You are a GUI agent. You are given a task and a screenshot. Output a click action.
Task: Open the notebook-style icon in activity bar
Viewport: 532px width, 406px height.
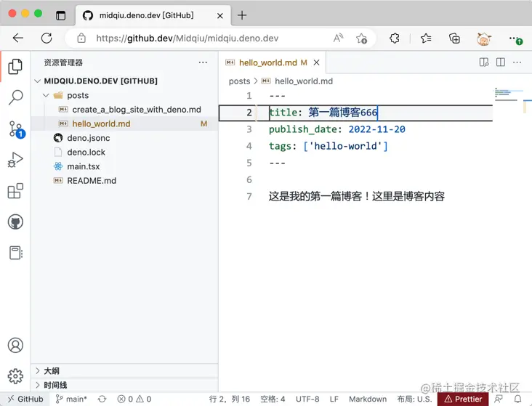point(15,253)
